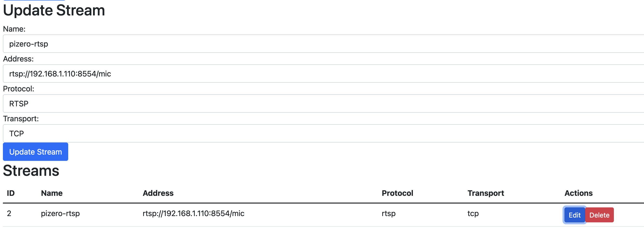
Task: Click the ID column header
Action: (11, 193)
